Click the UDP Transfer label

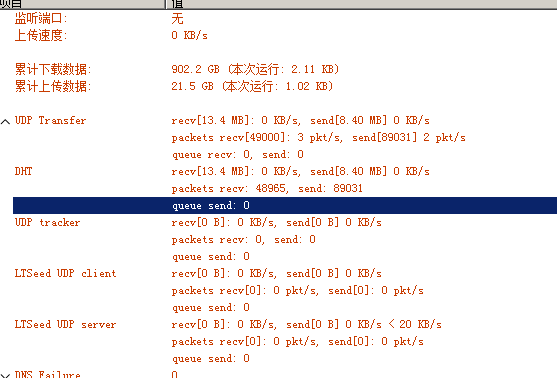tap(50, 120)
